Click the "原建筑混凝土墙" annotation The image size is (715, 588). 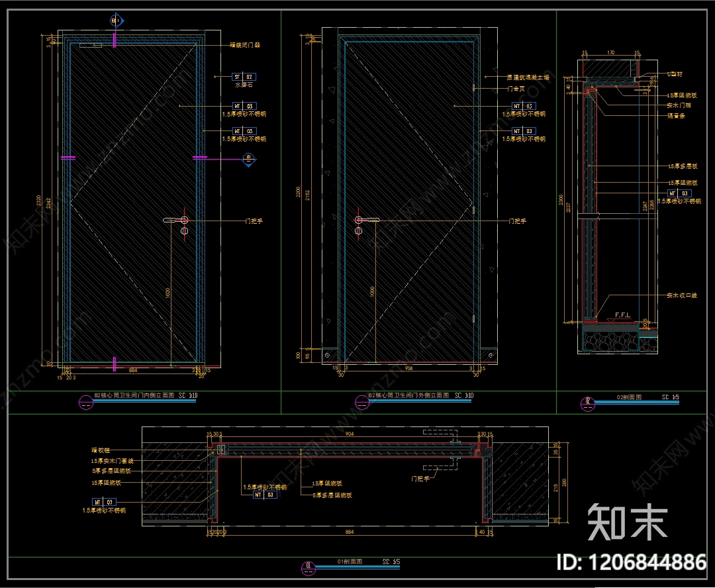pyautogui.click(x=528, y=77)
